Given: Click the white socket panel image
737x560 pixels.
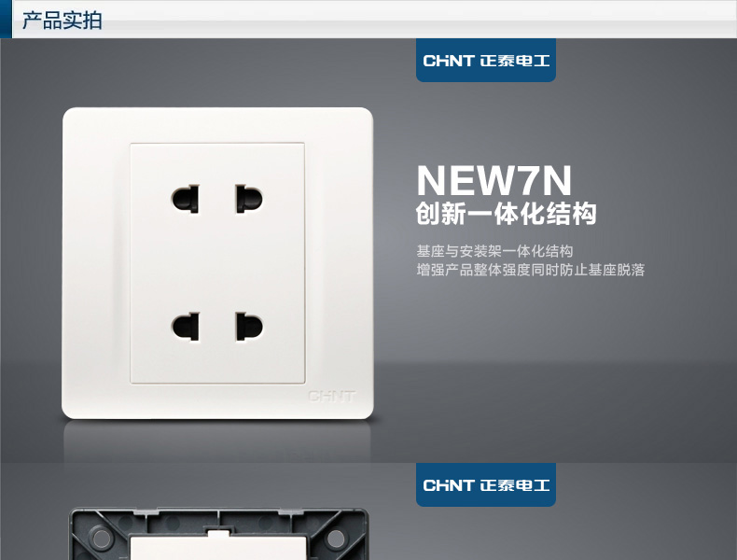Looking at the screenshot, I should tap(217, 263).
